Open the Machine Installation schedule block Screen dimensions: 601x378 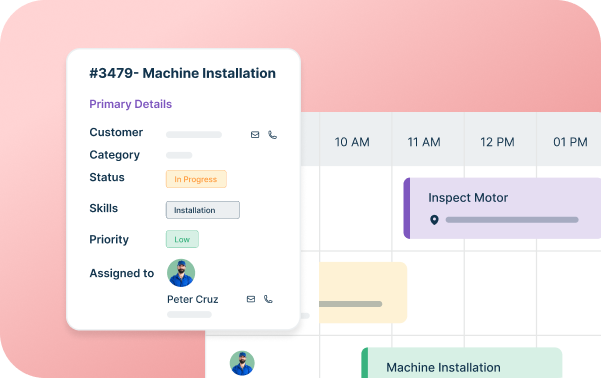click(x=462, y=363)
